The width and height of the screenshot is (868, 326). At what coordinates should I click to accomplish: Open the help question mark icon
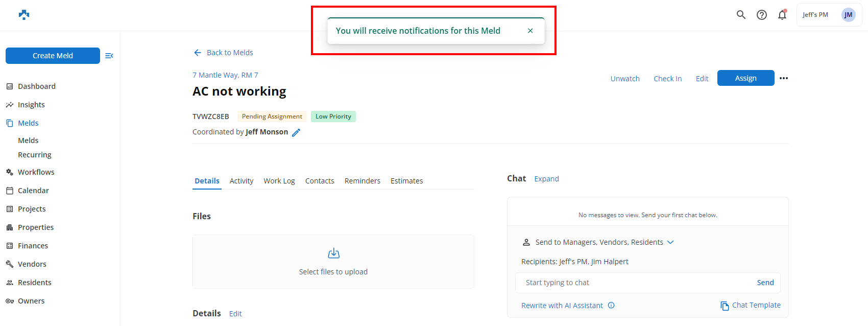click(x=761, y=15)
